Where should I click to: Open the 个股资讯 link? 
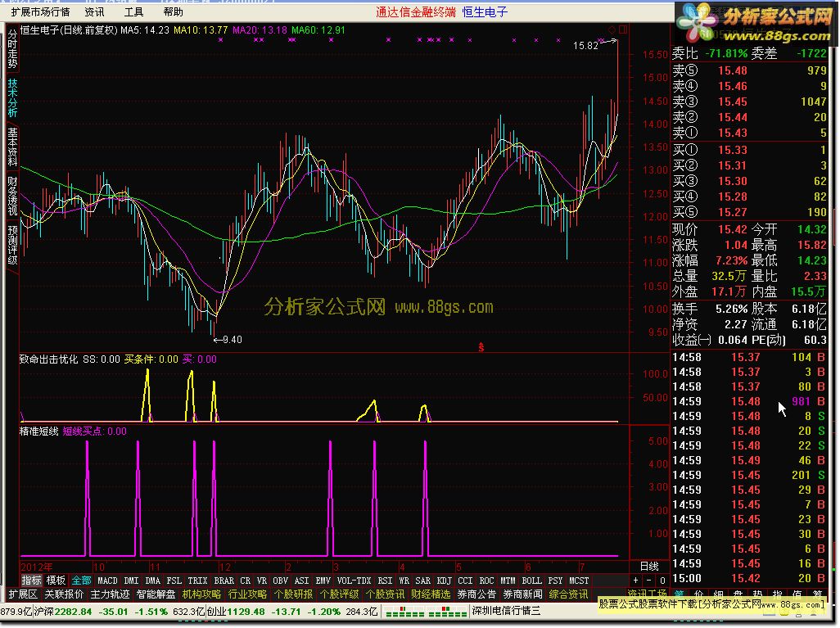385,594
